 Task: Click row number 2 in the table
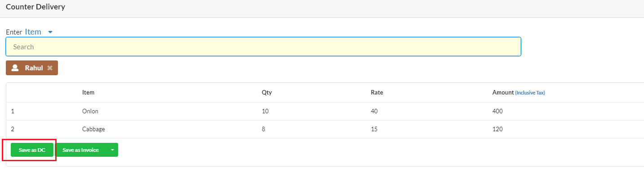(x=13, y=129)
